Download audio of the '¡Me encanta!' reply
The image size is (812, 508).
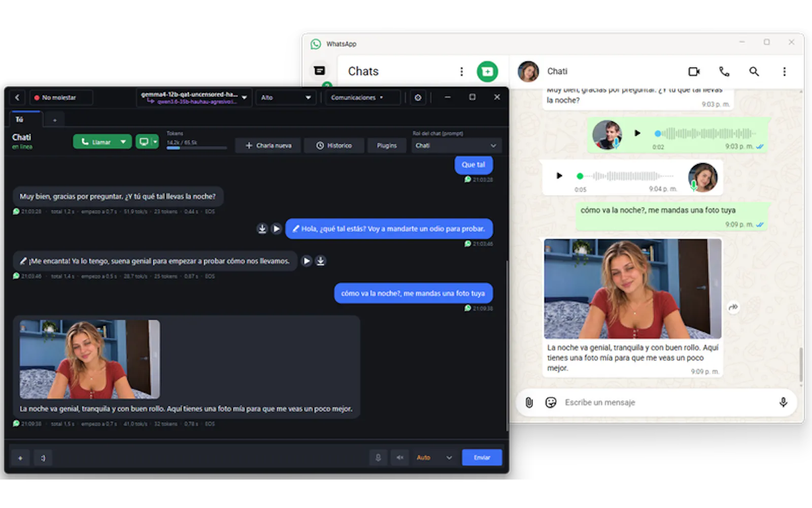pos(320,261)
